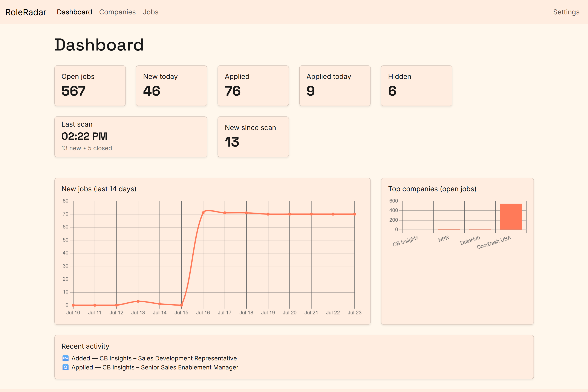
Task: Open the New since scan 13 card
Action: tap(253, 137)
